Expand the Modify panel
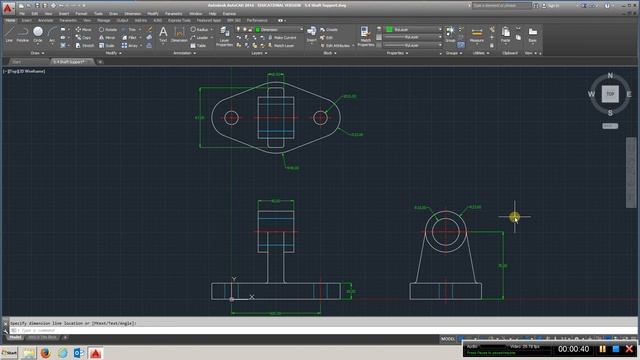Image resolution: width=640 pixels, height=360 pixels. pyautogui.click(x=113, y=53)
